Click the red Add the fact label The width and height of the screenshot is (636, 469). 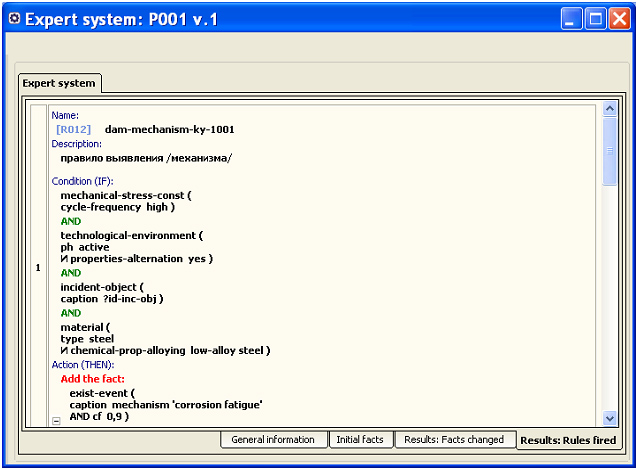[92, 379]
